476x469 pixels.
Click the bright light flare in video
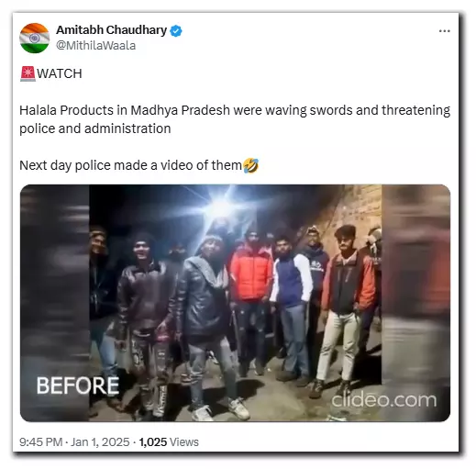click(x=221, y=206)
